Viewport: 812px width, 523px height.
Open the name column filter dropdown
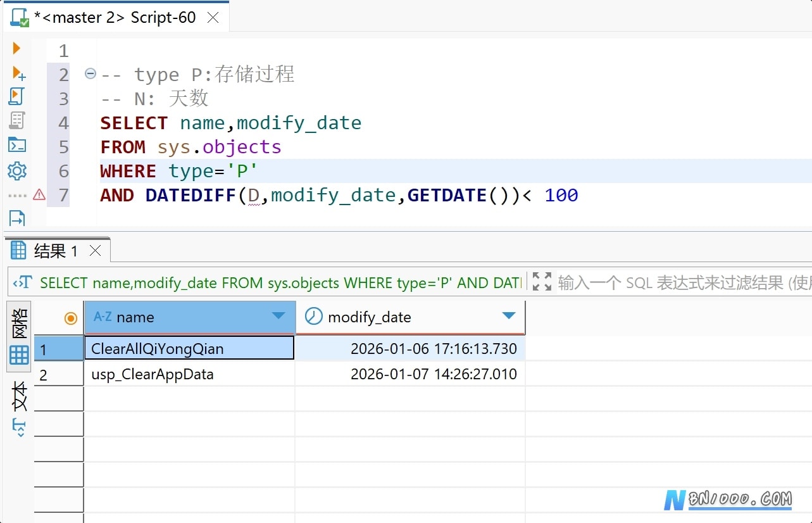278,316
